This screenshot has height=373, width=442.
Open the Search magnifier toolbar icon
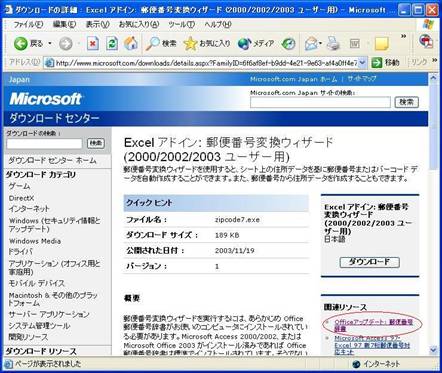pyautogui.click(x=153, y=44)
